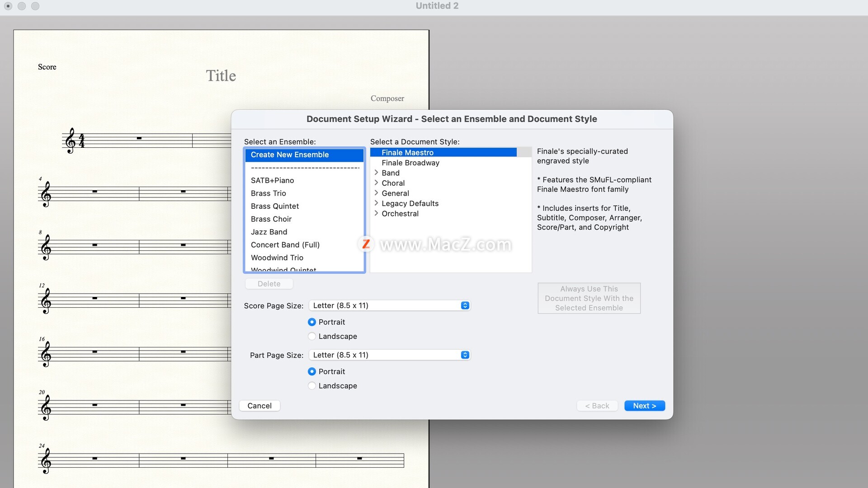
Task: Select the Brass Quintet ensemble
Action: [x=275, y=206]
